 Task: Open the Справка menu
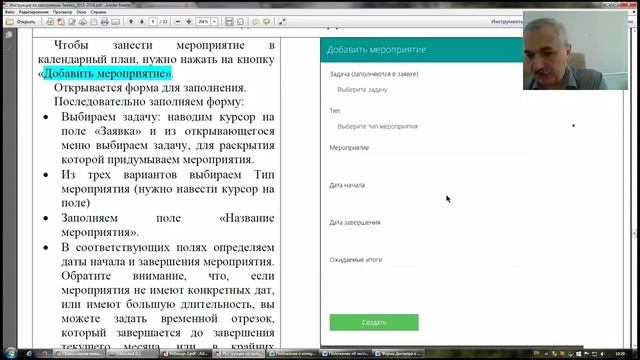pyautogui.click(x=98, y=12)
